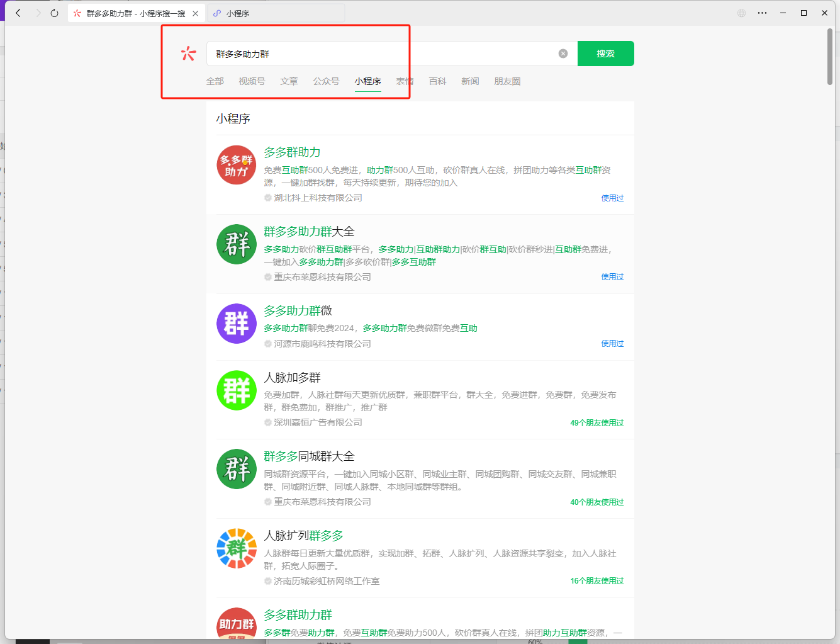Reload the page with refresh icon

55,13
